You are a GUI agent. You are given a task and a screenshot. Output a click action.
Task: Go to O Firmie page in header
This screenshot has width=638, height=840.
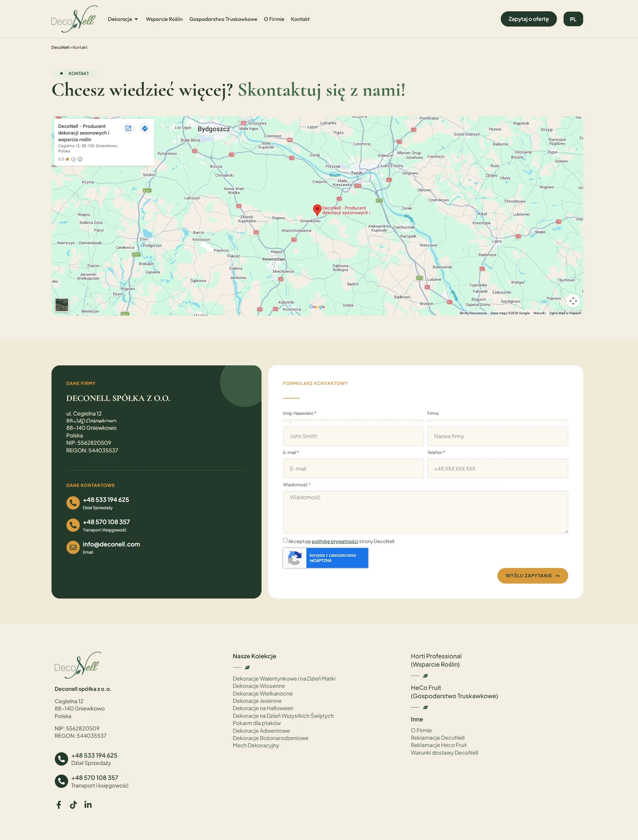(274, 19)
